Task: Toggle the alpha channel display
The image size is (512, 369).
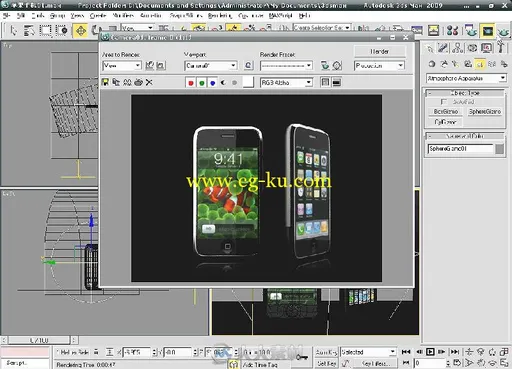Action: 224,83
